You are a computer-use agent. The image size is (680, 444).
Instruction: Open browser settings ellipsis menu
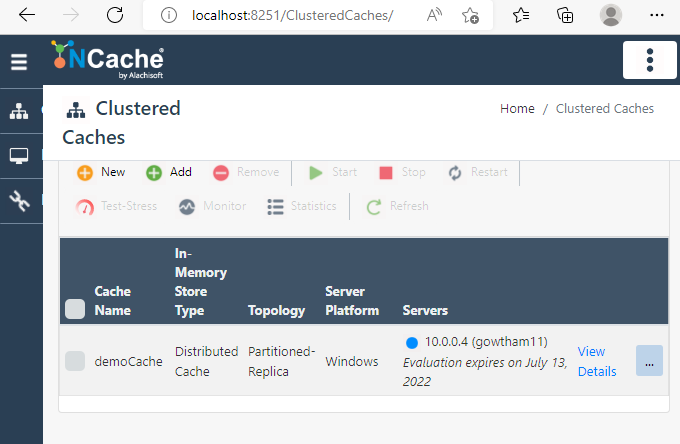[656, 16]
